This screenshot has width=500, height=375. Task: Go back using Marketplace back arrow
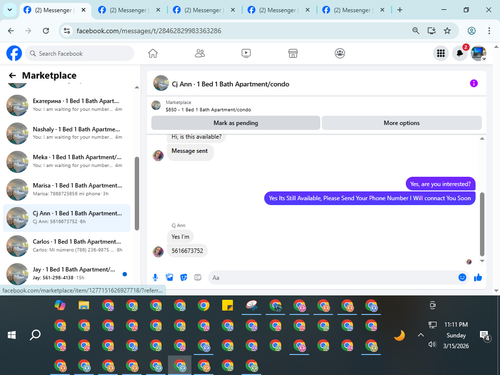pos(12,76)
